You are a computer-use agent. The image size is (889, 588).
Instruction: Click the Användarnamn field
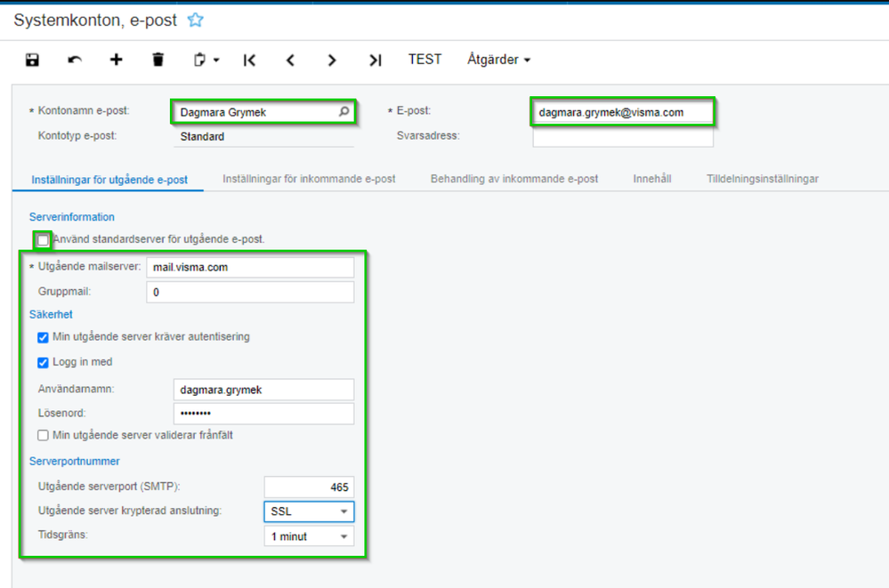[x=263, y=391]
